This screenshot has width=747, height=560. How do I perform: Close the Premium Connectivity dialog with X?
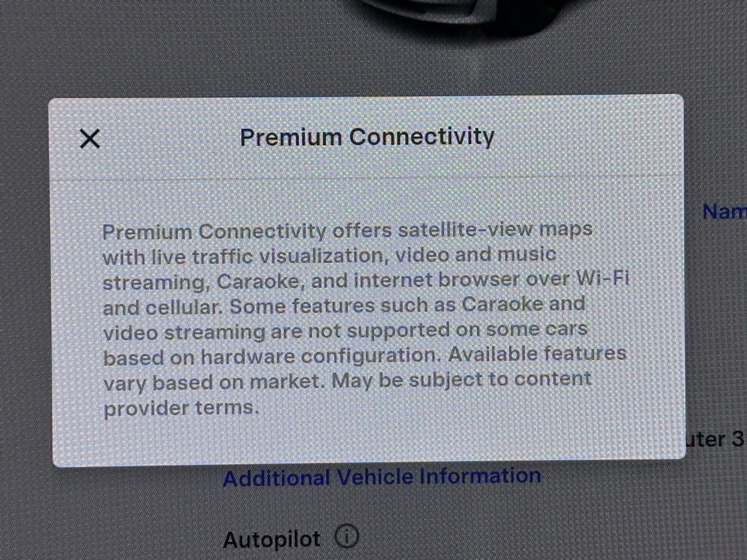(90, 139)
